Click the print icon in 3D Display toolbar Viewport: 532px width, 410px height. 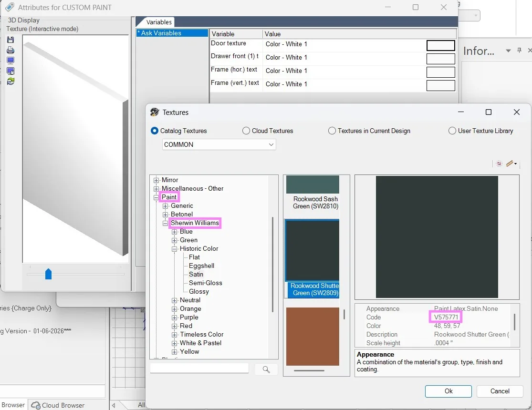(10, 50)
